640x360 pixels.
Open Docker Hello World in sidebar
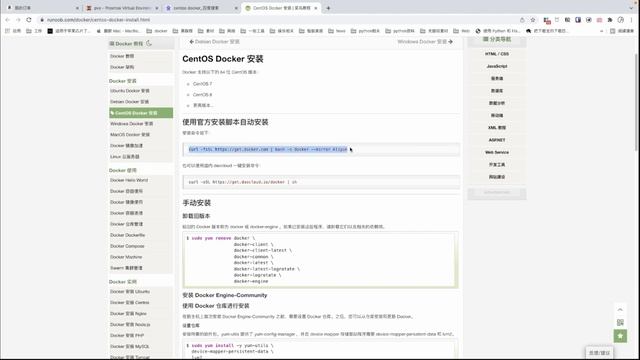point(129,180)
